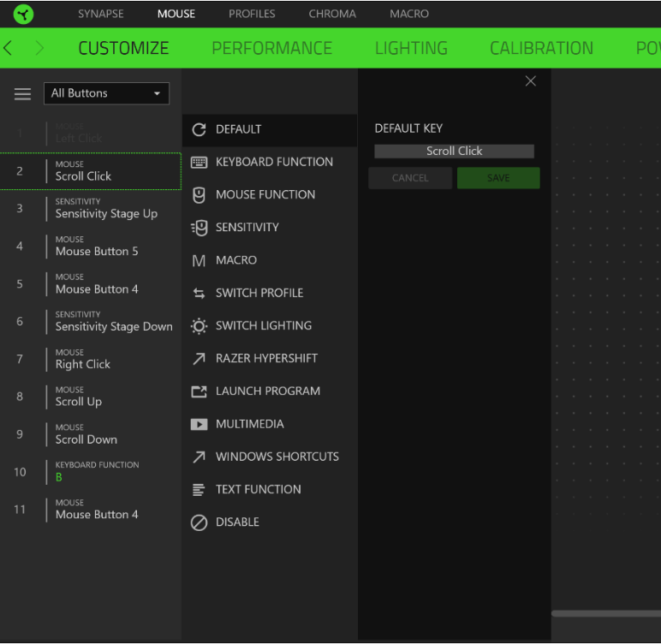Click the Launch Program icon

coord(199,391)
